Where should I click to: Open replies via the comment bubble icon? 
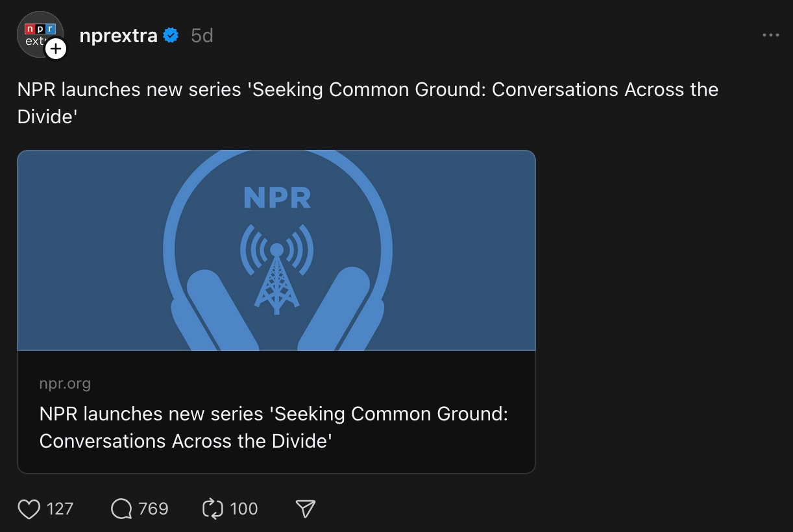(121, 509)
